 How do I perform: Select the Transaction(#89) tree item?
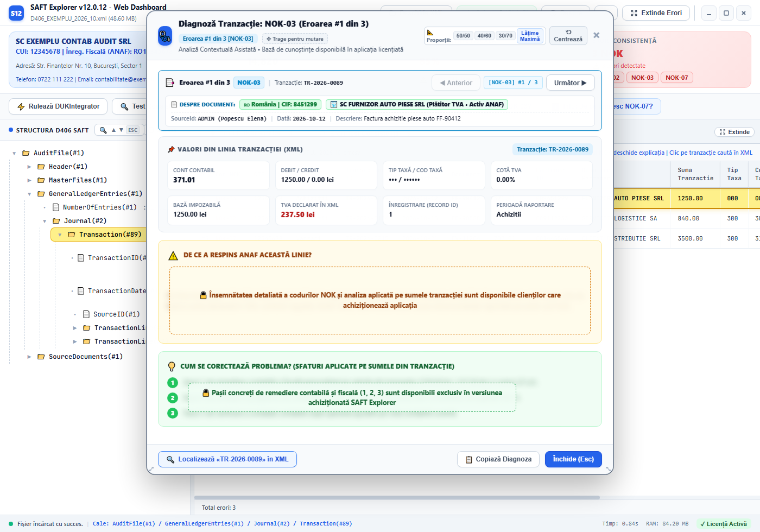click(99, 235)
